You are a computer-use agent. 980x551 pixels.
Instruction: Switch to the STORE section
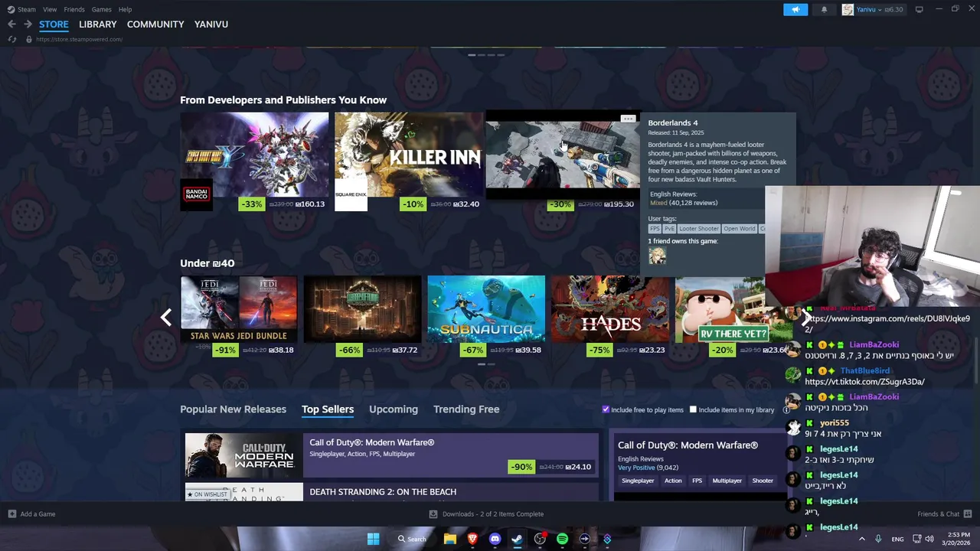54,24
